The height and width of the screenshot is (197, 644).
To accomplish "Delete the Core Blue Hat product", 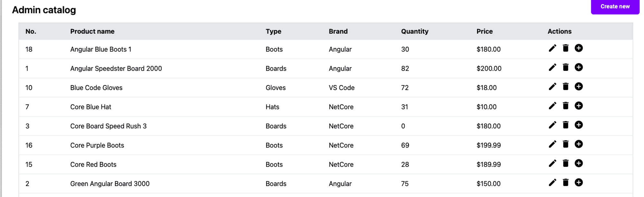I will (x=565, y=106).
